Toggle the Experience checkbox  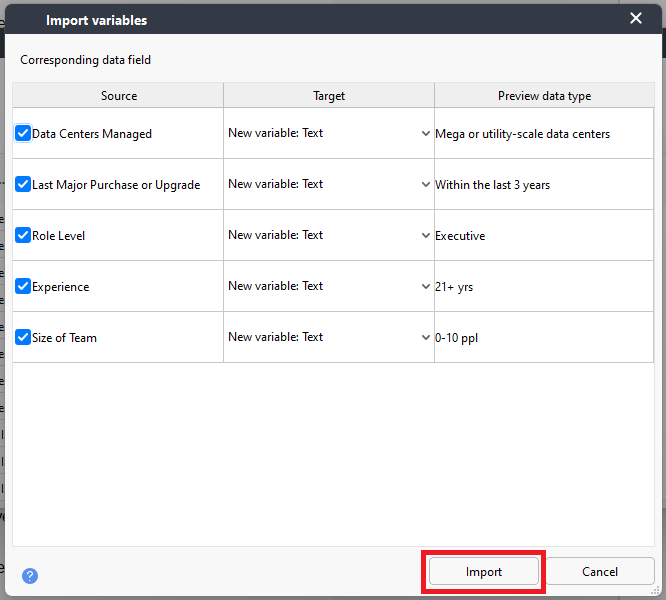pyautogui.click(x=23, y=286)
